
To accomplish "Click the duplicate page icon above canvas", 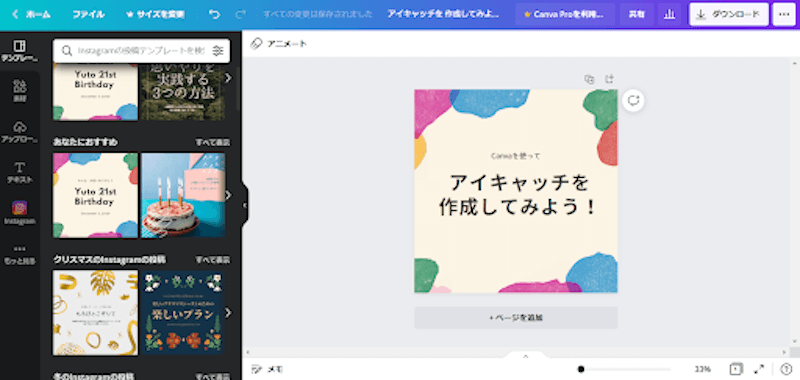I will [589, 79].
